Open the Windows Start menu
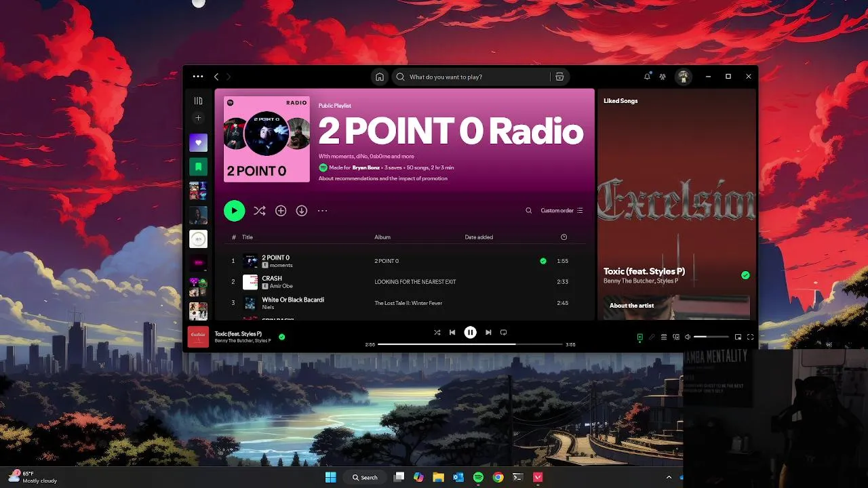 pos(331,477)
